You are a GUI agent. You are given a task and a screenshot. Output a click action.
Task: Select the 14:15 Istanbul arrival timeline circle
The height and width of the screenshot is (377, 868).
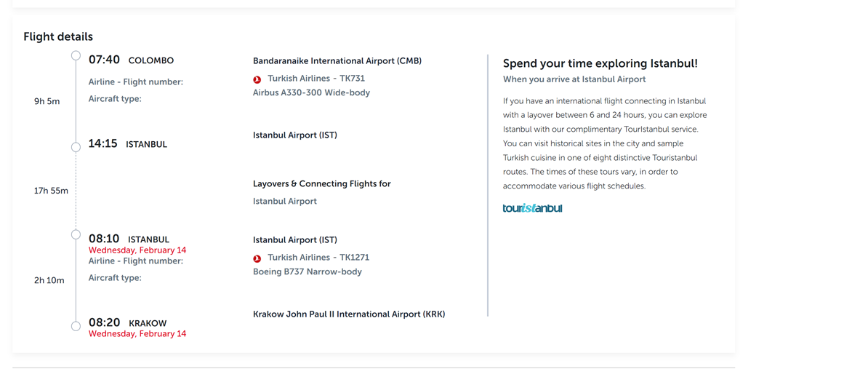(x=76, y=147)
